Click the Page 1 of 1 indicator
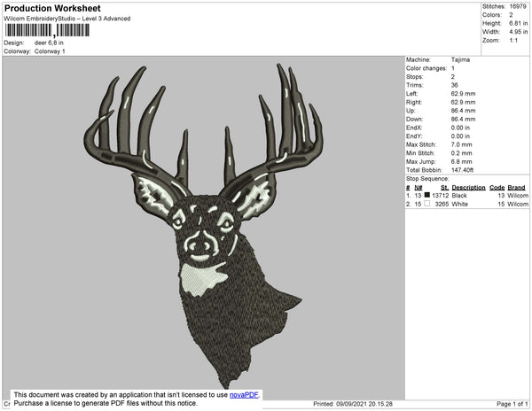The width and height of the screenshot is (532, 411). point(512,404)
